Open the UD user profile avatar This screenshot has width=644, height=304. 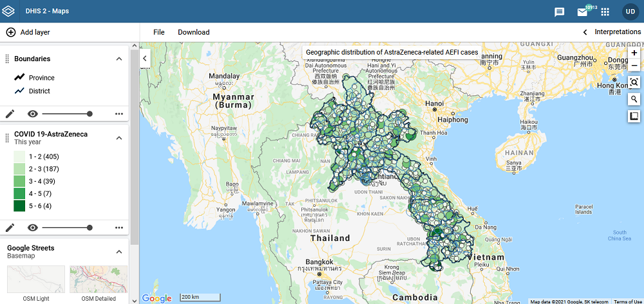tap(630, 12)
